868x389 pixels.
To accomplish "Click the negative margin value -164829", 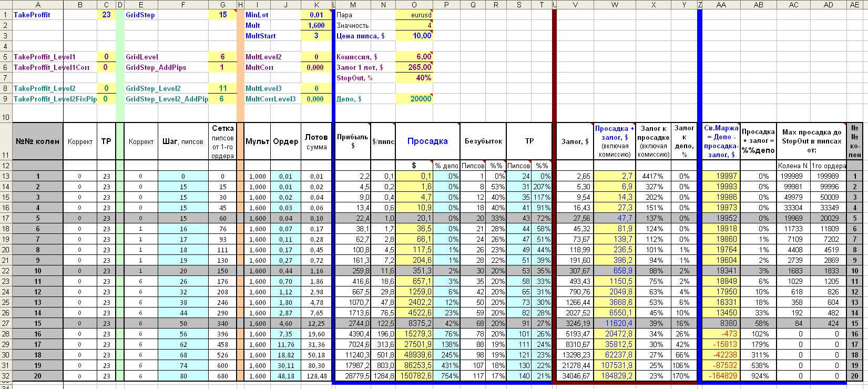I will 721,376.
